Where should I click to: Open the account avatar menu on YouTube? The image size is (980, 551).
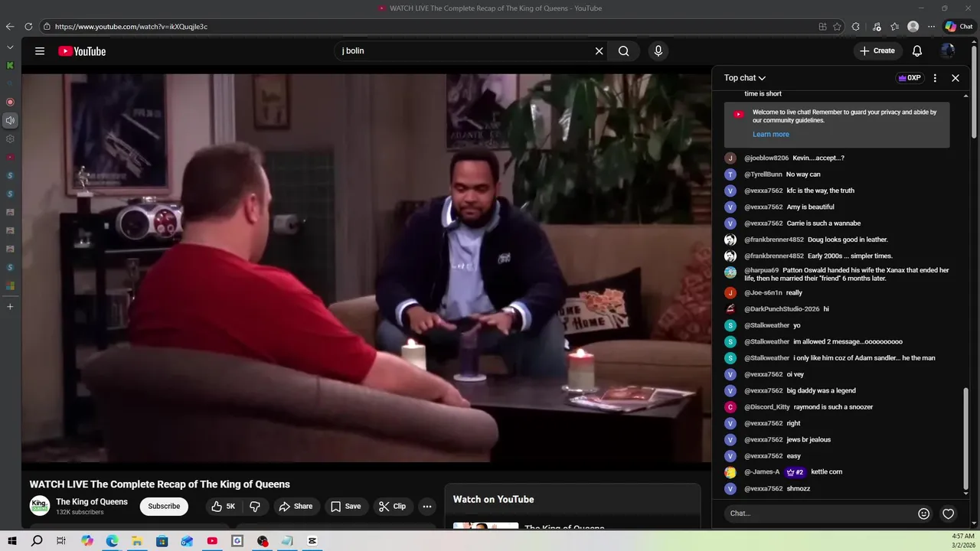click(948, 51)
